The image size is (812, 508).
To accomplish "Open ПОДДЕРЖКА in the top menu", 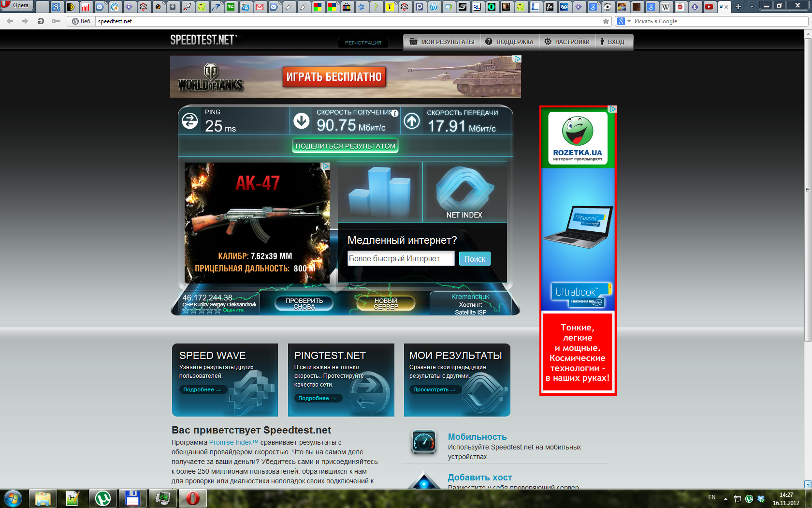I will [509, 42].
